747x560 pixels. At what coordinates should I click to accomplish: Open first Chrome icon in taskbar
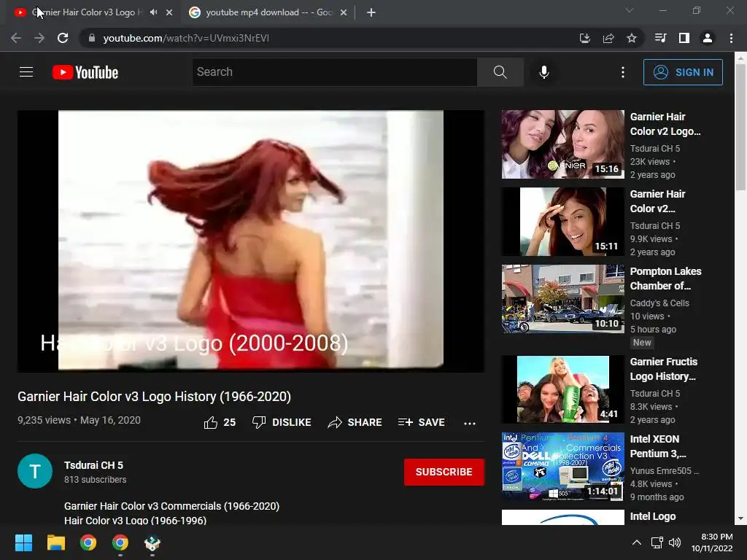coord(88,542)
